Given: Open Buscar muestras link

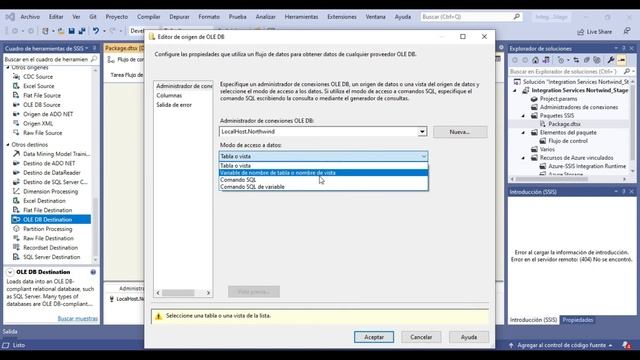Looking at the screenshot, I should pos(78,319).
